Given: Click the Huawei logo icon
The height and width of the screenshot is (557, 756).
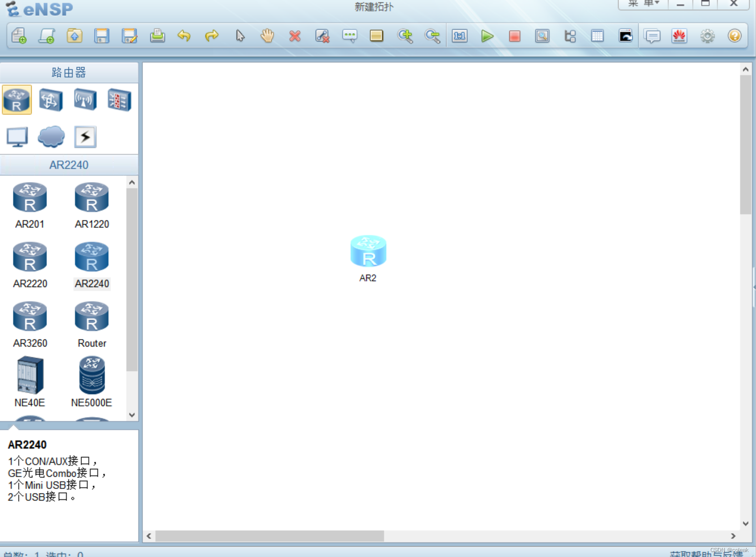Looking at the screenshot, I should coord(680,36).
